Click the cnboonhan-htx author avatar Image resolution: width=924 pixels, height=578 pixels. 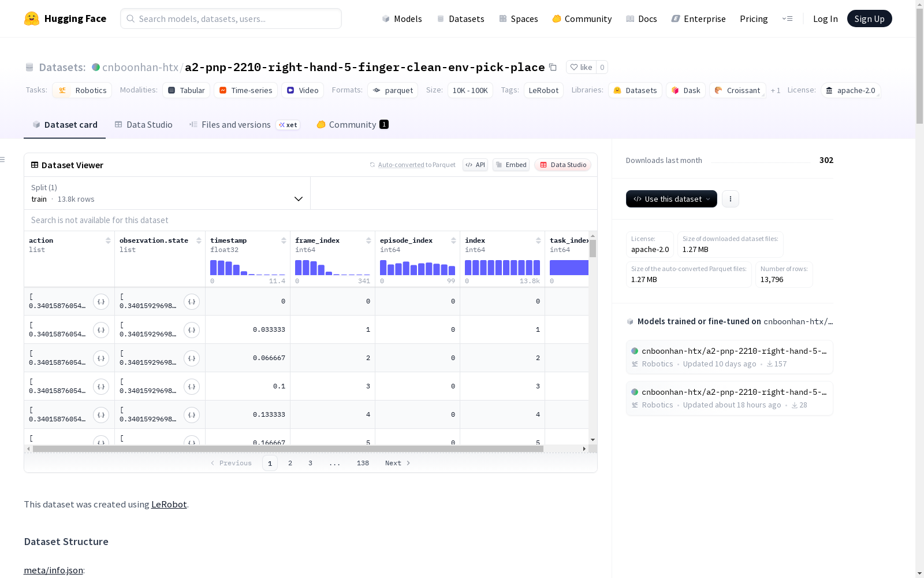[96, 67]
